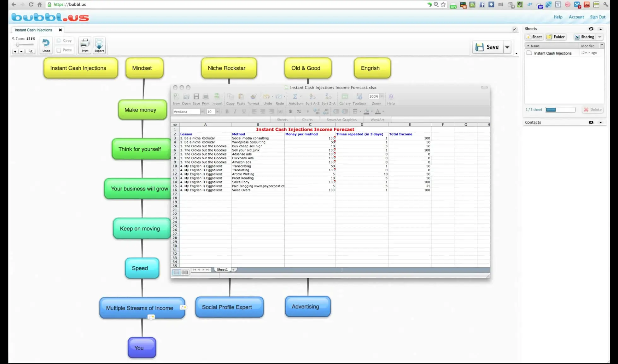Apply percent style icon
618x364 pixels.
click(x=299, y=111)
